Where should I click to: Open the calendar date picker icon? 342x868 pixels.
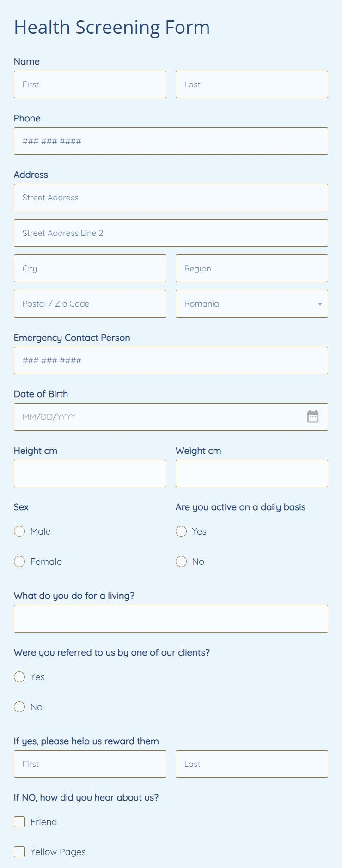point(313,416)
